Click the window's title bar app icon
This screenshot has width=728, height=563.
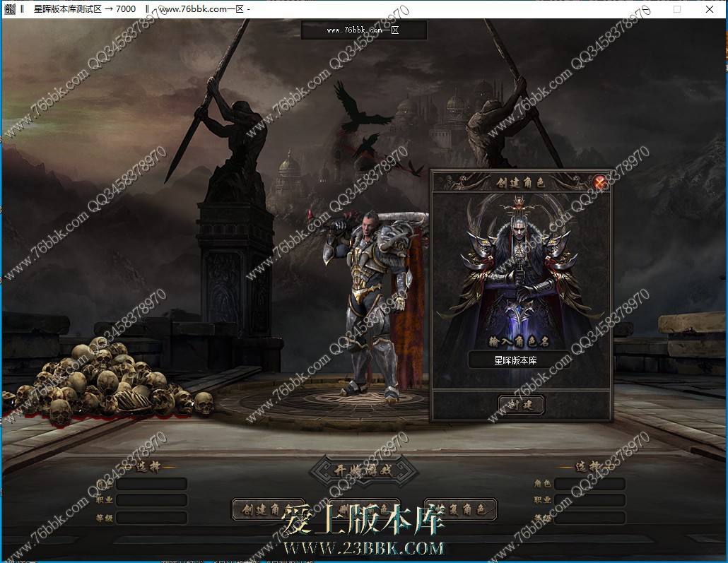(x=10, y=8)
